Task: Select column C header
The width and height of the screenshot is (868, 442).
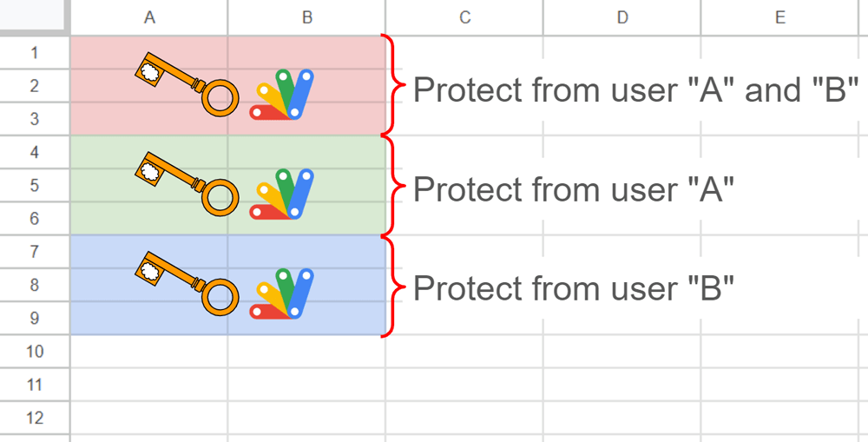Action: (x=464, y=17)
